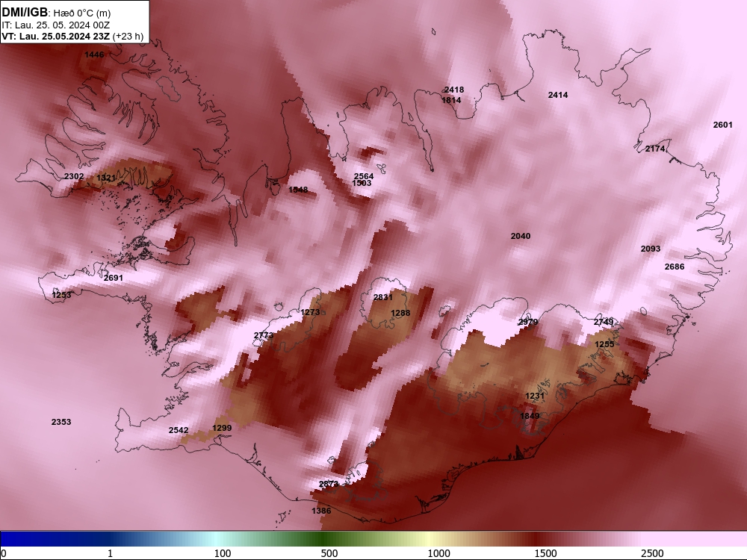Viewport: 747px width, 560px height.
Task: Click the 1255 value
Action: tap(604, 343)
